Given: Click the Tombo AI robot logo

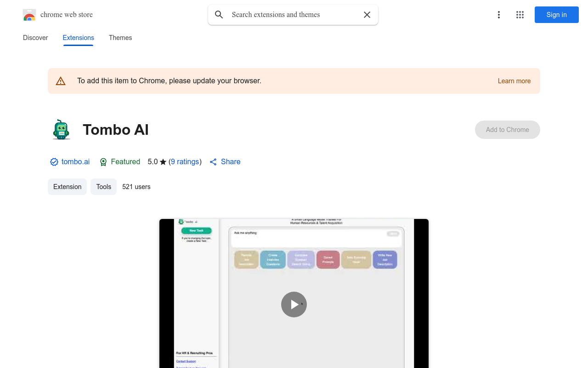Looking at the screenshot, I should click(61, 130).
